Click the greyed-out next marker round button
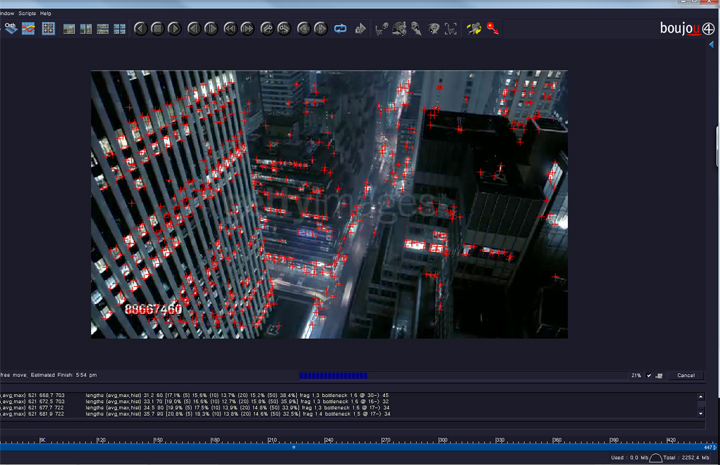This screenshot has width=720, height=465. (321, 29)
